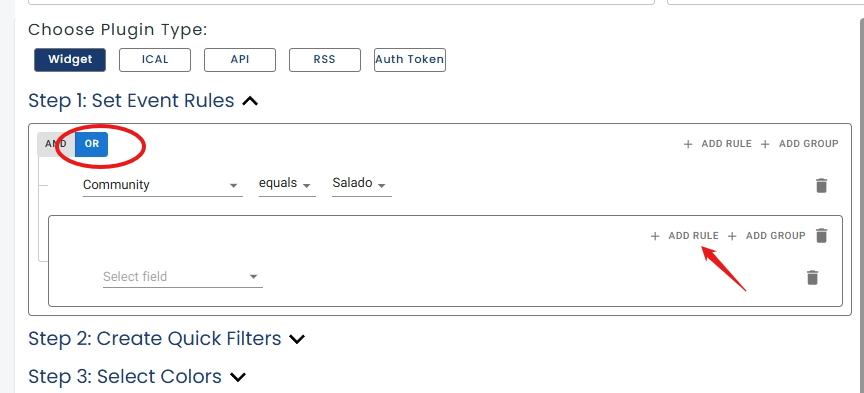Open the Community field dropdown
The image size is (864, 393).
[x=163, y=185]
